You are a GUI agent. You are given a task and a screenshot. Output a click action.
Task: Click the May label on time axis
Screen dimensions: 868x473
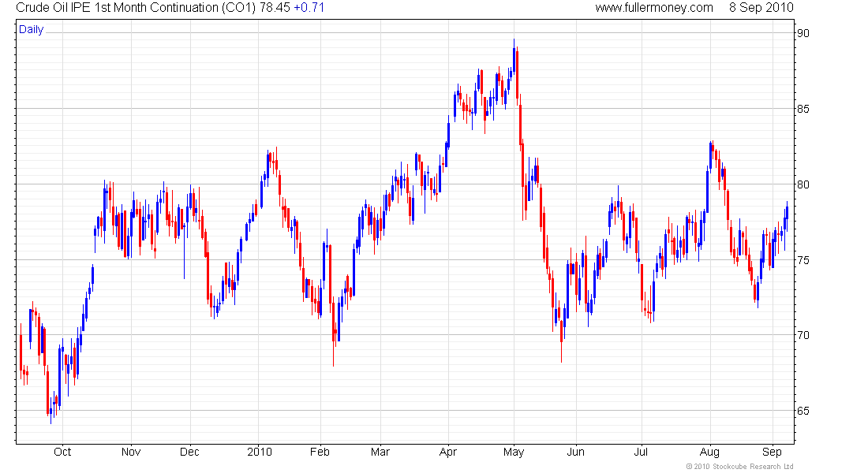[x=514, y=452]
